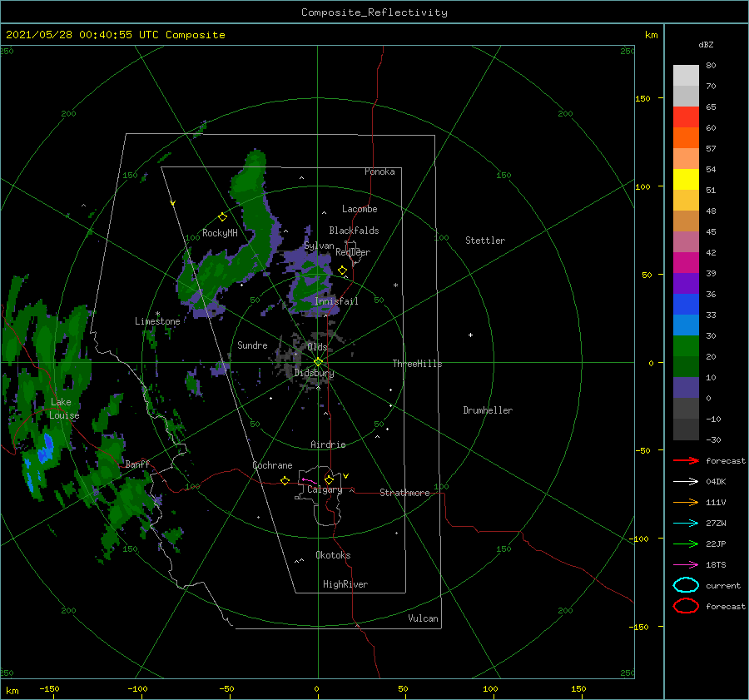Viewport: 749px width, 700px height.
Task: Click the asterisk marker above Limestone
Action: click(157, 314)
